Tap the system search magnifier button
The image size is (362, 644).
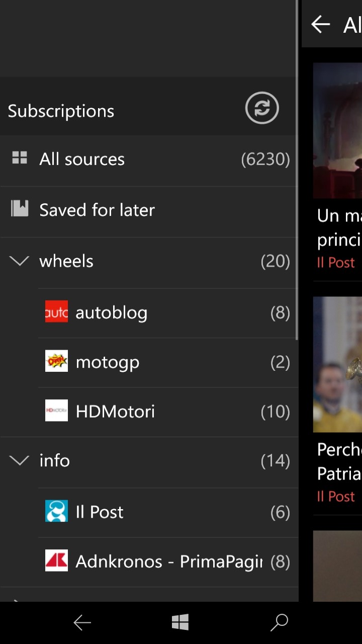click(279, 622)
